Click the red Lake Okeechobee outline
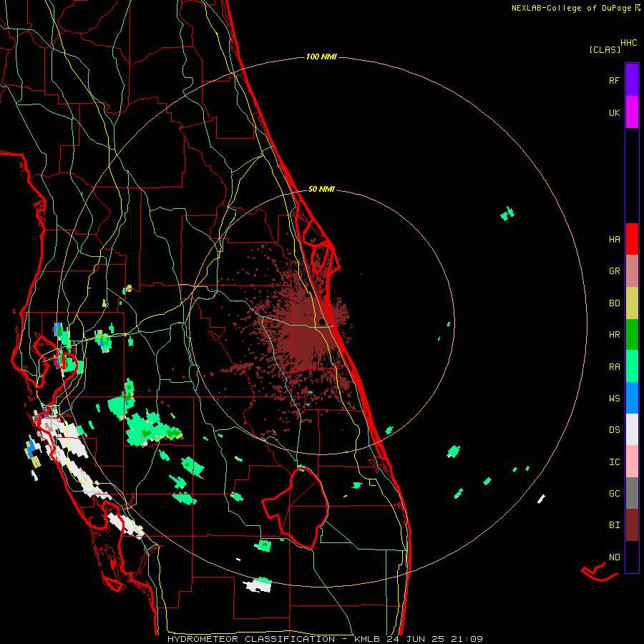 click(296, 507)
